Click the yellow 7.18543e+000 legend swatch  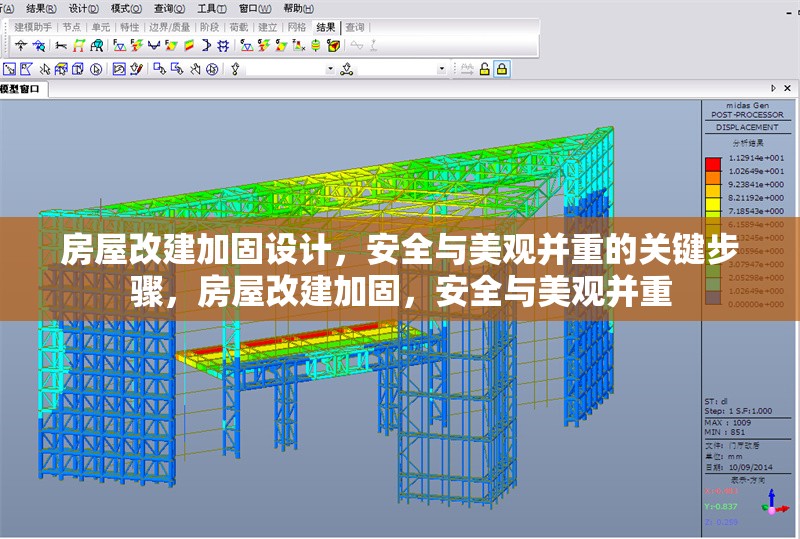tap(713, 205)
